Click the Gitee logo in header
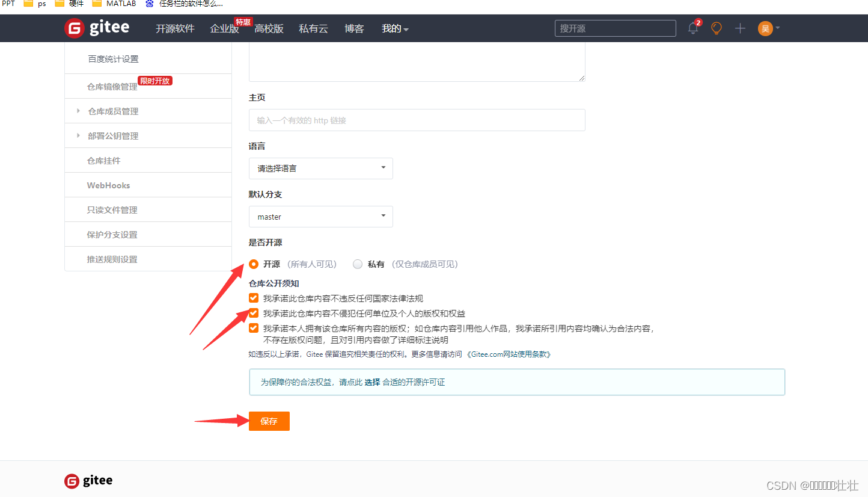 point(97,28)
